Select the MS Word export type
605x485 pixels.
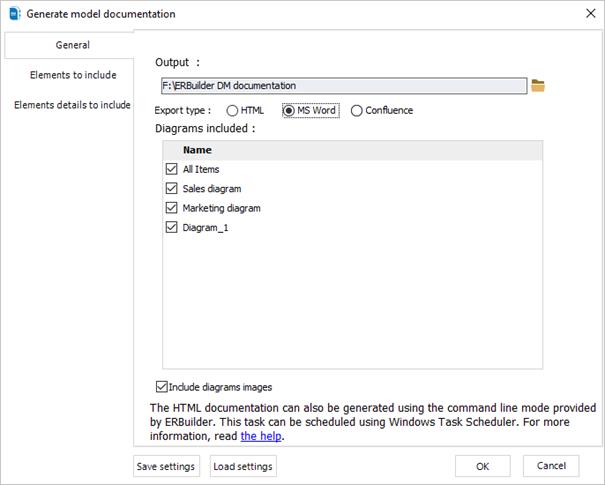[290, 111]
